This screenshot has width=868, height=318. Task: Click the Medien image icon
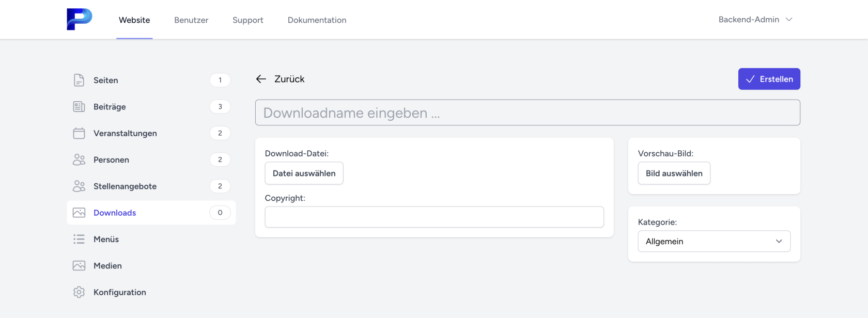point(79,266)
